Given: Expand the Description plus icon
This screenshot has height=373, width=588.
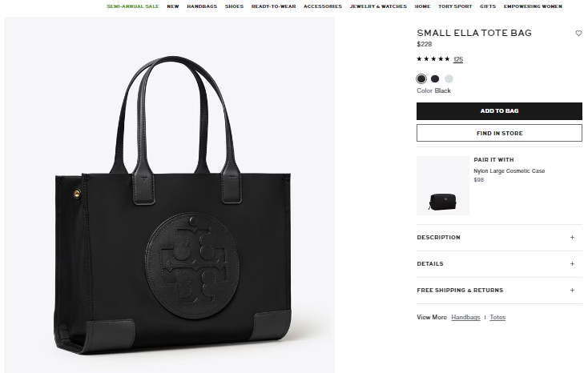Looking at the screenshot, I should click(x=572, y=237).
